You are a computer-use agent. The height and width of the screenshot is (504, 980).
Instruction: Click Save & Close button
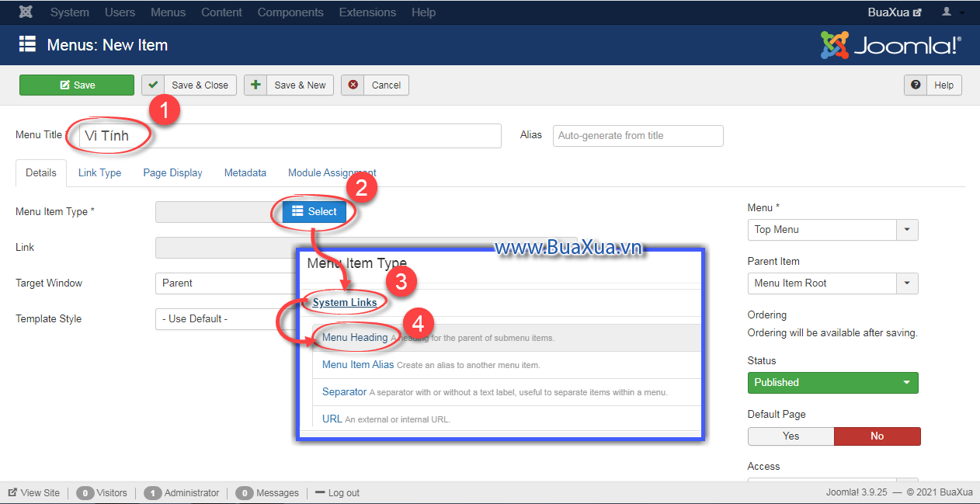point(189,85)
